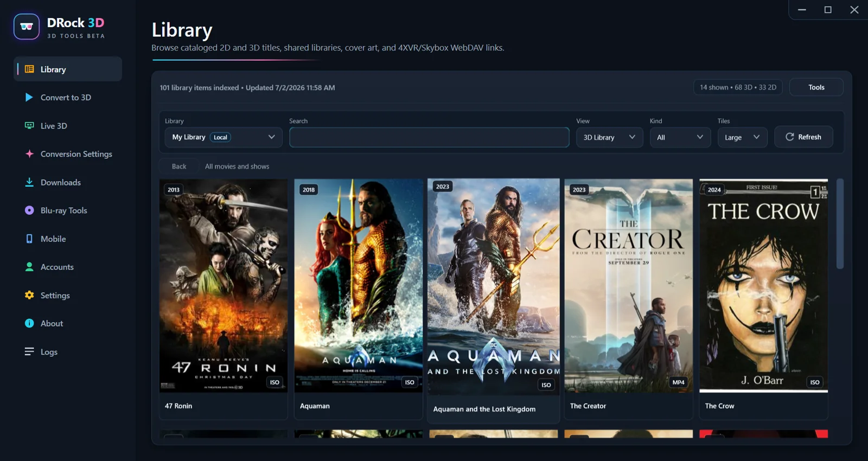The height and width of the screenshot is (461, 868).
Task: Click the library search field
Action: (x=429, y=137)
